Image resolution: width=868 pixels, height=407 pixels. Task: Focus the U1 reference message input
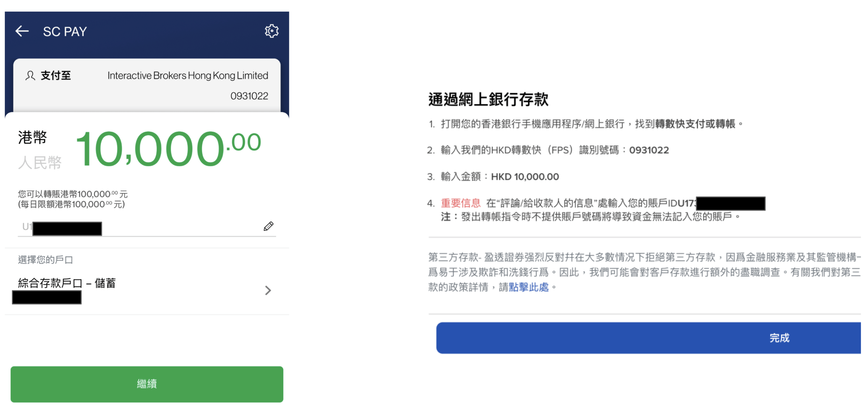(x=146, y=227)
